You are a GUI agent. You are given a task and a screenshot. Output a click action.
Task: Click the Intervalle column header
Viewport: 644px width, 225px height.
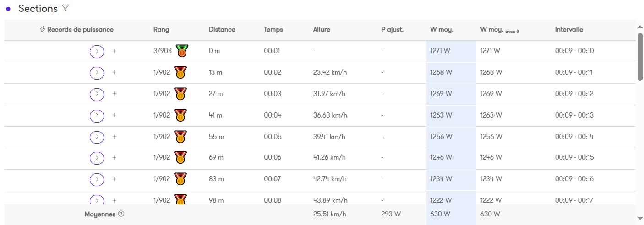coord(569,30)
